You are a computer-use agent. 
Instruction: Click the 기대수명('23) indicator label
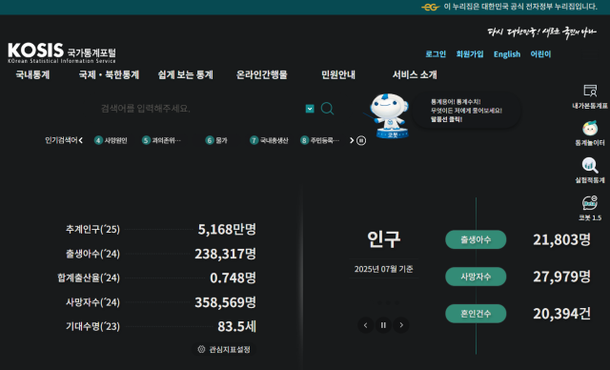click(x=93, y=326)
